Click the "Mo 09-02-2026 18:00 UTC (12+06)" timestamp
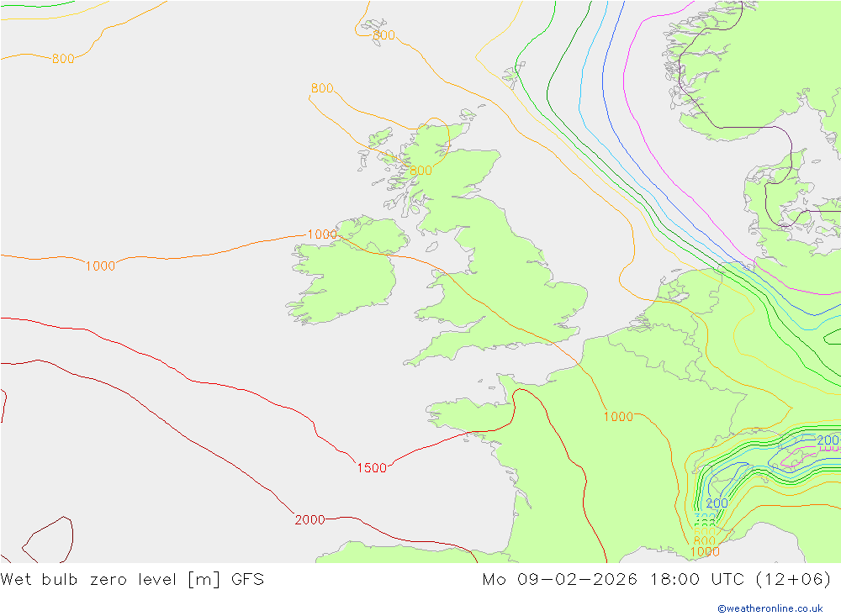The image size is (841, 616). point(657,580)
